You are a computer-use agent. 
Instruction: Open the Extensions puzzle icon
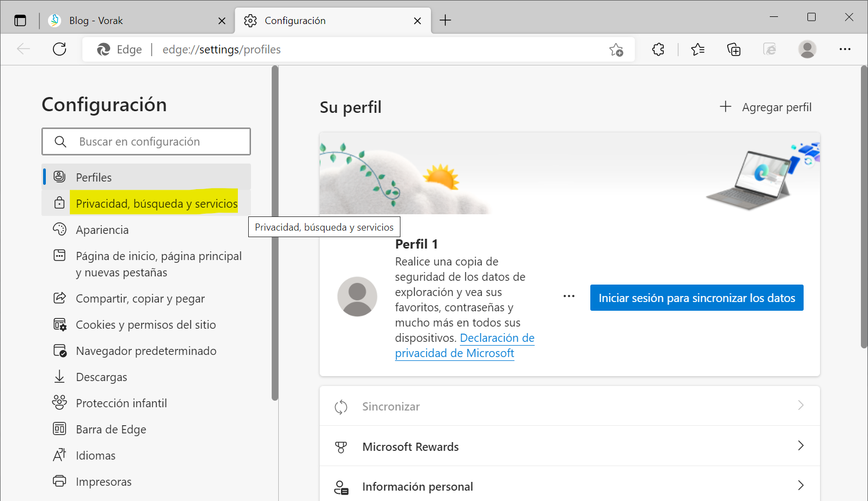658,50
